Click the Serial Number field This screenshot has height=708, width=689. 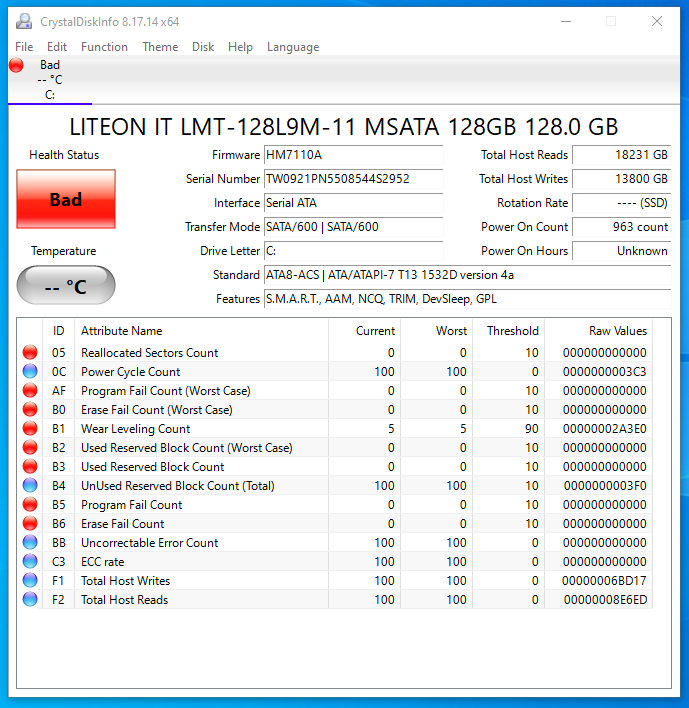[352, 179]
